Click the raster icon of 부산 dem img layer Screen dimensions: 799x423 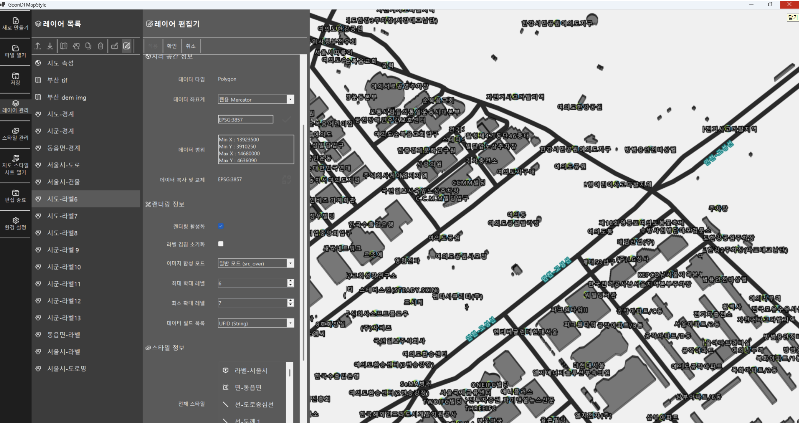click(38, 97)
